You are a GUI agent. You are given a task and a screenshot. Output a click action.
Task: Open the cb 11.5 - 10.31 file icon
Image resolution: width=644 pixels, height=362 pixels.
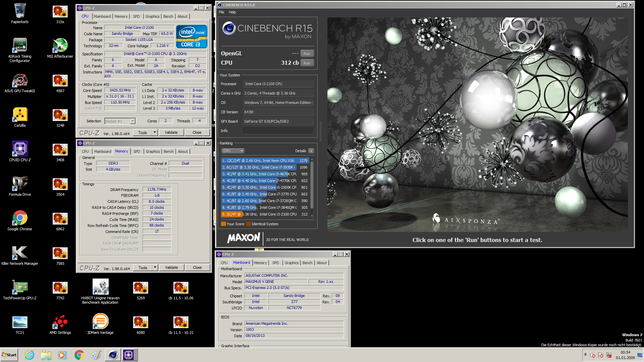181,325
